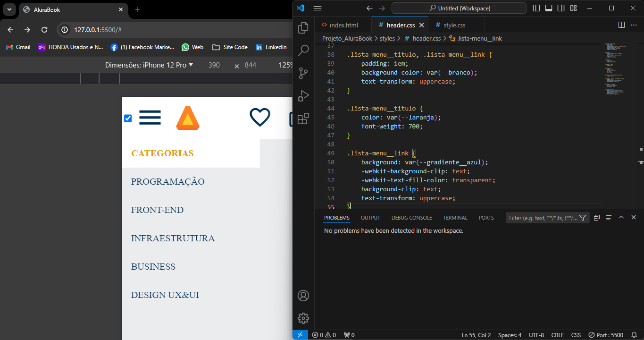Maximize the bottom panel with the chevron
644x340 pixels.
tap(621, 217)
